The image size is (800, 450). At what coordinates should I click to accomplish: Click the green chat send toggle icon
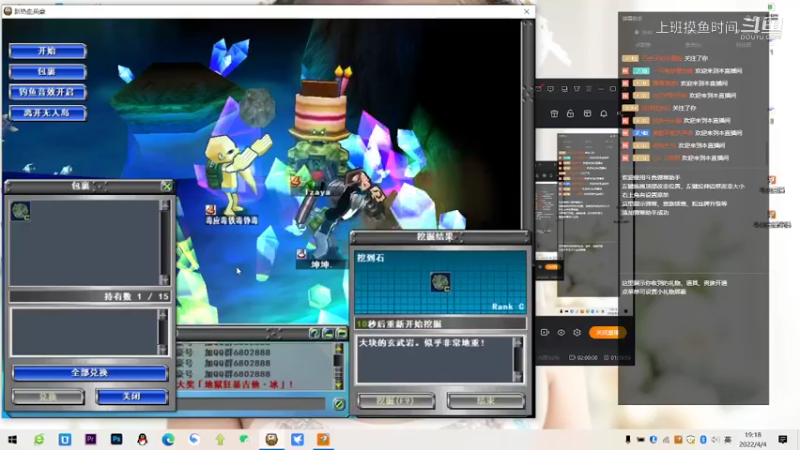339,405
